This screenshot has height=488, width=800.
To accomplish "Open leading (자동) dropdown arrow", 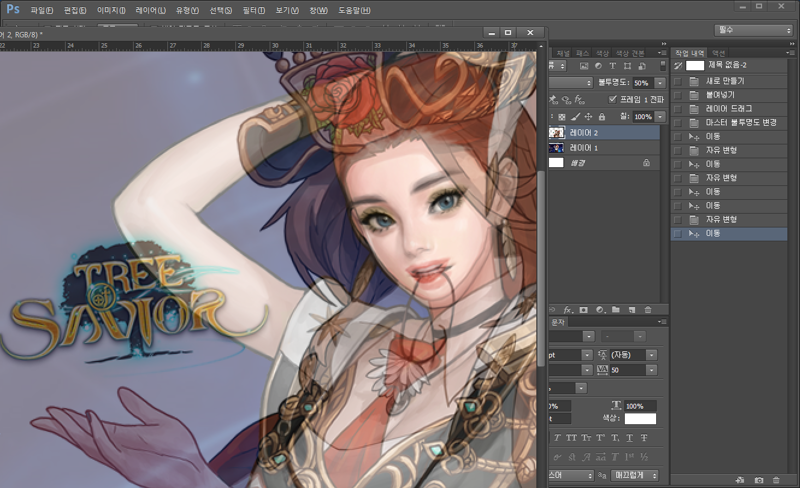I will click(x=652, y=355).
